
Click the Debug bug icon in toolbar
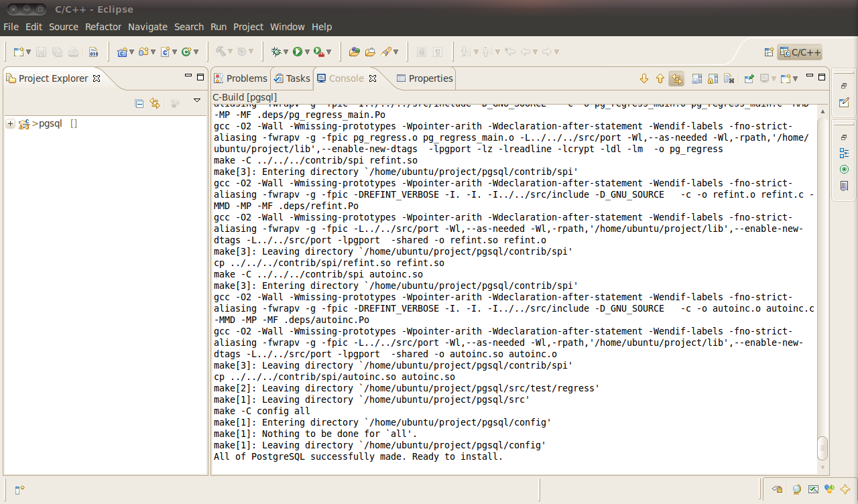click(x=275, y=52)
